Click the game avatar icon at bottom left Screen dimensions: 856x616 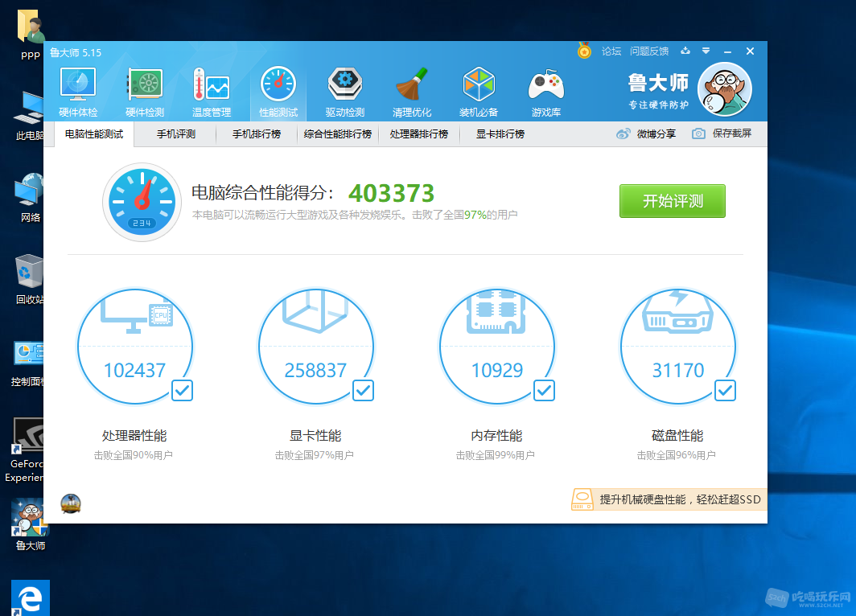tap(71, 503)
